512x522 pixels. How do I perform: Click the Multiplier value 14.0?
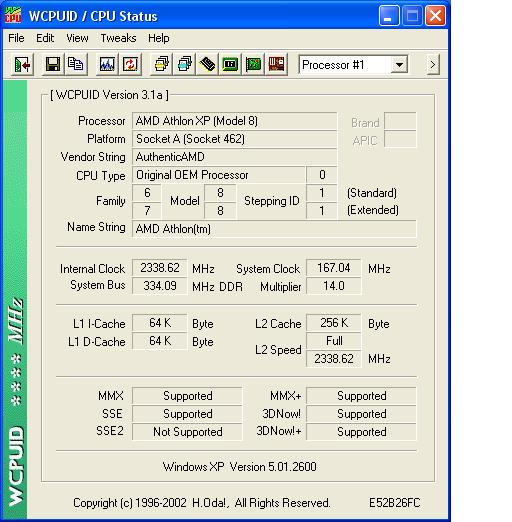pyautogui.click(x=333, y=286)
